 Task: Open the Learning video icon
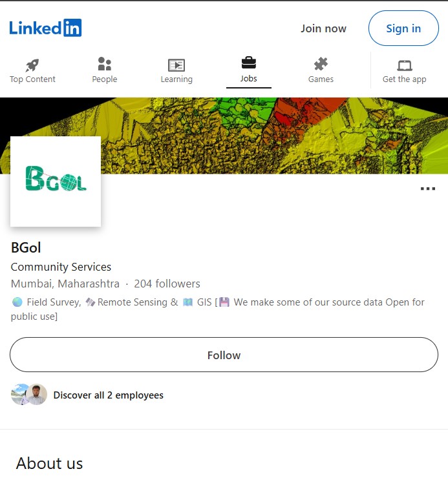[x=176, y=65]
